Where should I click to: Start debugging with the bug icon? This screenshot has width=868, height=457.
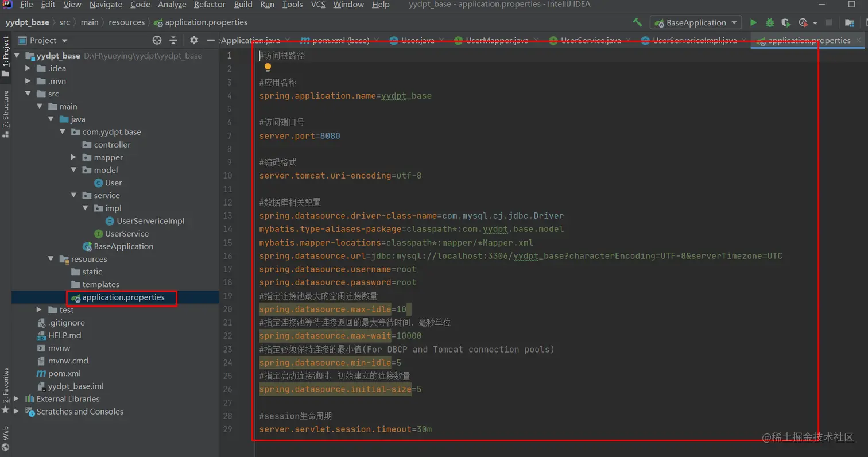[770, 22]
